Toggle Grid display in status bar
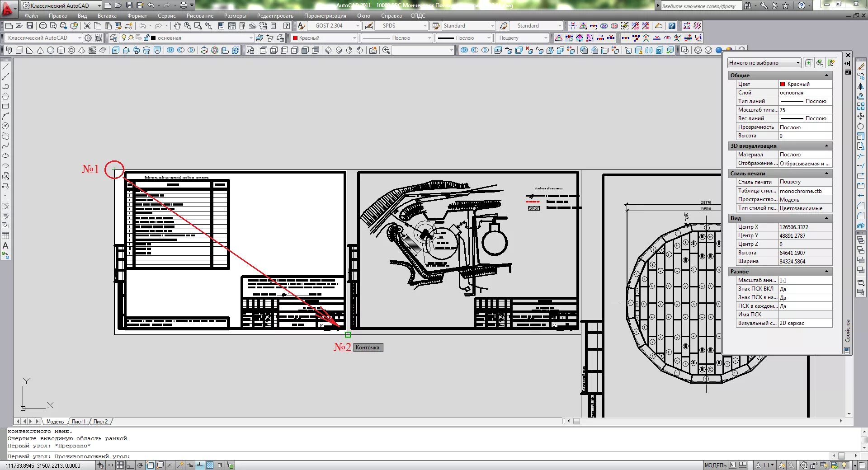Image resolution: width=868 pixels, height=470 pixels. (x=120, y=465)
